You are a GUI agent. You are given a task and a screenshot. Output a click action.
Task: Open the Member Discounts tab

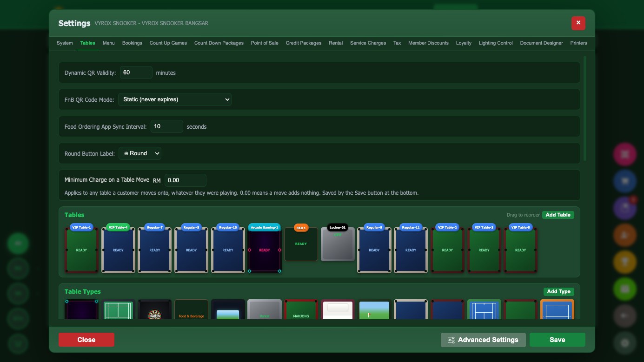[x=428, y=43]
